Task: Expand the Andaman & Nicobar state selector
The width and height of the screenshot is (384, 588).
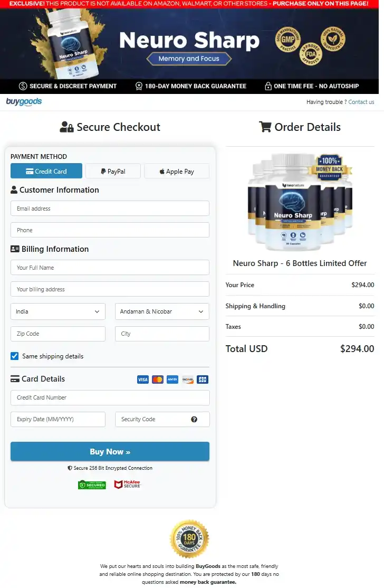Action: click(x=162, y=311)
